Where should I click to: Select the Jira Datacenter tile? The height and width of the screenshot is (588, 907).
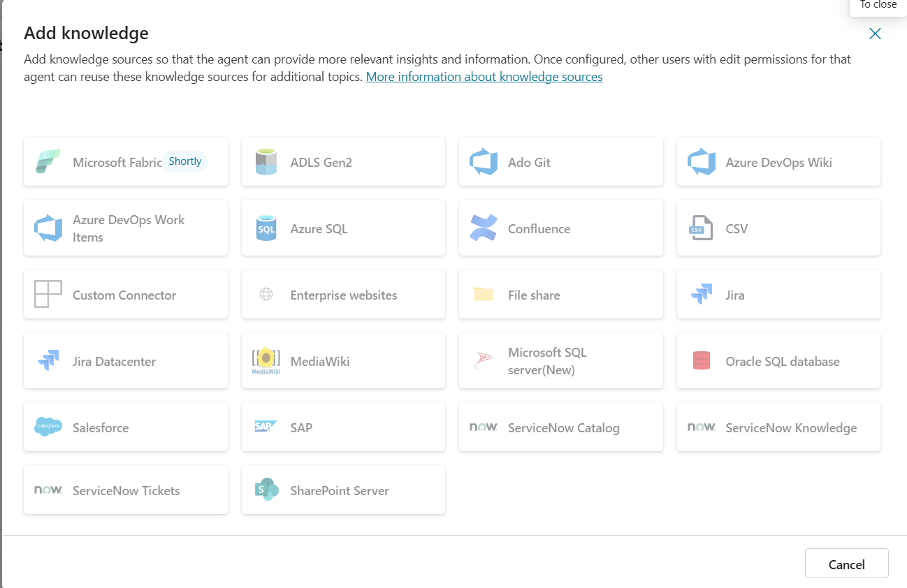(x=125, y=360)
